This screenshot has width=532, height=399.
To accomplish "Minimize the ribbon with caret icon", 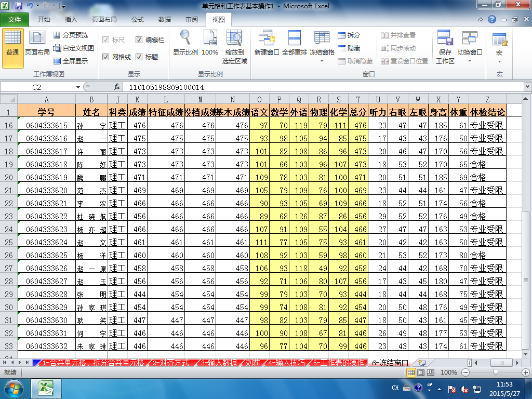I will tap(481, 20).
